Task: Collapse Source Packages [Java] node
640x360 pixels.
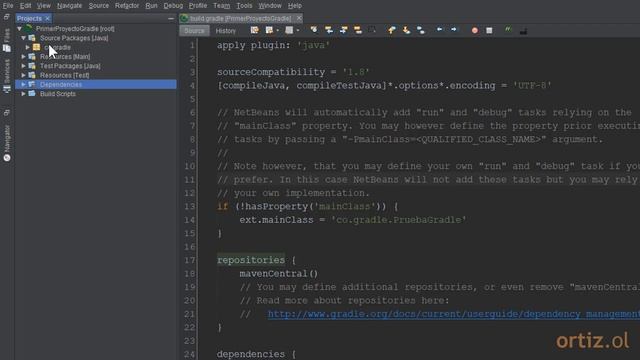Action: pos(23,38)
